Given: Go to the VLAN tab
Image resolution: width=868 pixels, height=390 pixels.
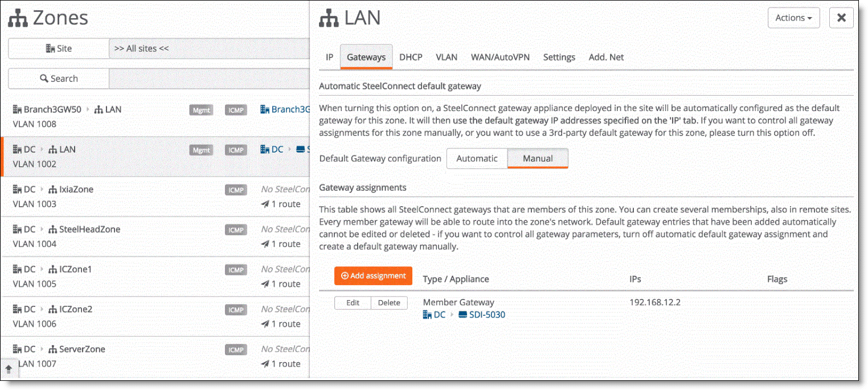Looking at the screenshot, I should [447, 57].
